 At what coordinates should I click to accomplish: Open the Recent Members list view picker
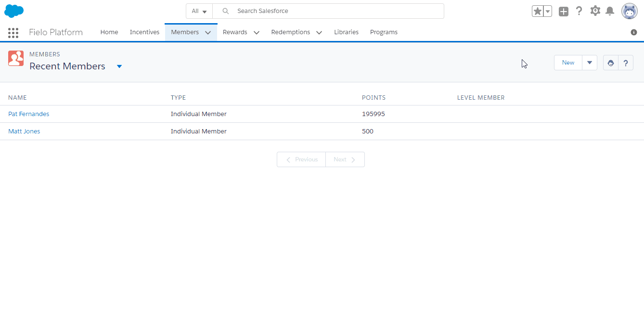click(119, 66)
